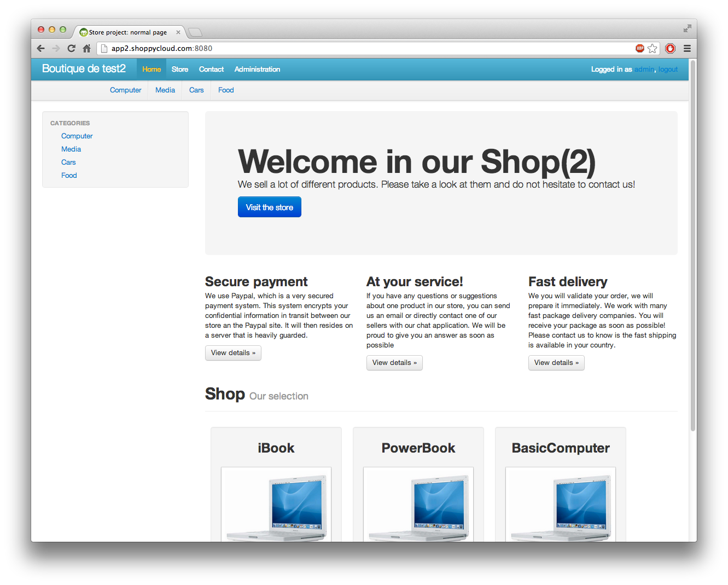
Task: Bookmark page with star icon
Action: [x=652, y=49]
